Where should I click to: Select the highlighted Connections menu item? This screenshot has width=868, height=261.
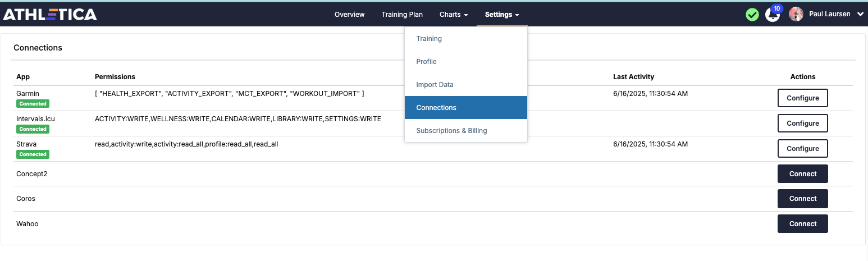(465, 108)
